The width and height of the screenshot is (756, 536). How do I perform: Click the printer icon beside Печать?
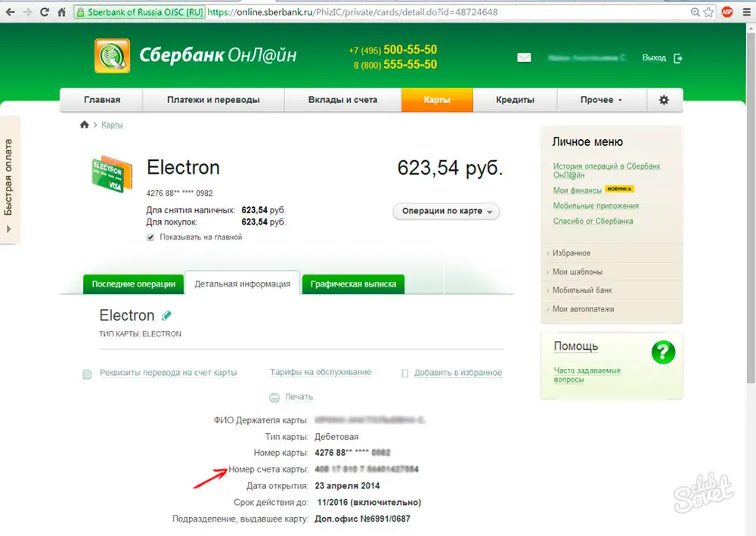pos(274,398)
